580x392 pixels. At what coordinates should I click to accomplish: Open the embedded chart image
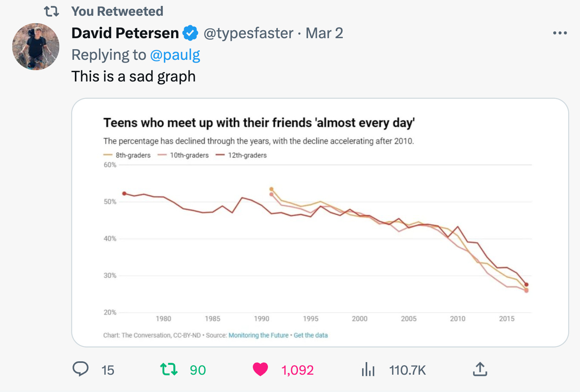click(x=320, y=236)
